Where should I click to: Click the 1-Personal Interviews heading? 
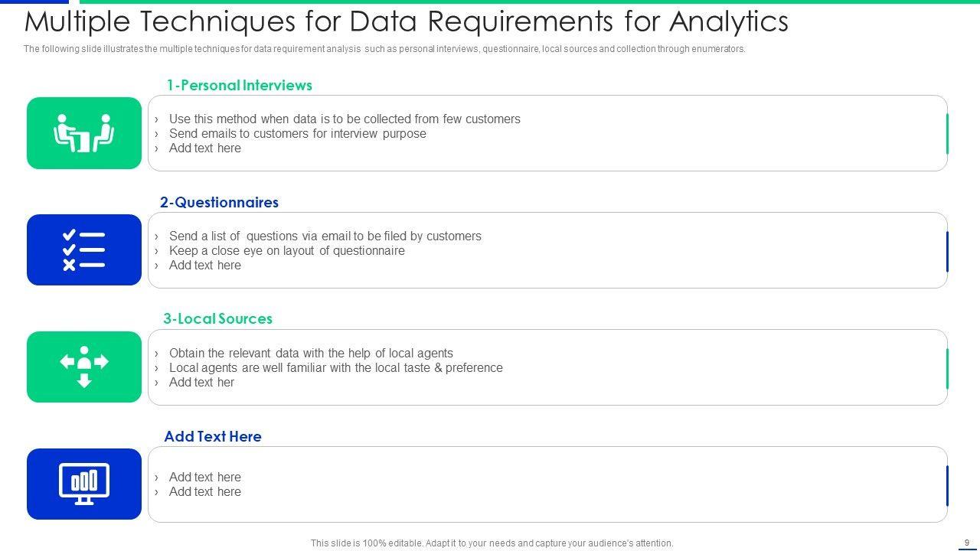click(x=239, y=85)
